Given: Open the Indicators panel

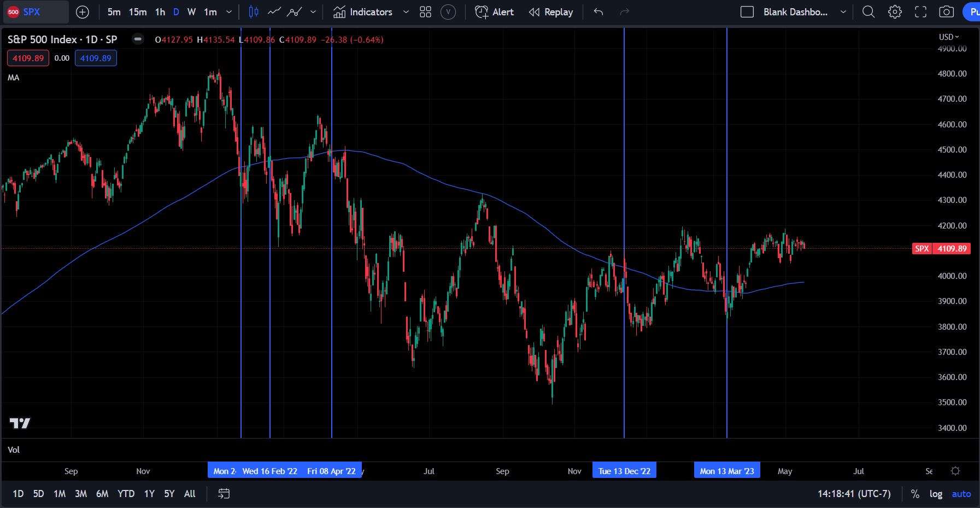Looking at the screenshot, I should 363,12.
